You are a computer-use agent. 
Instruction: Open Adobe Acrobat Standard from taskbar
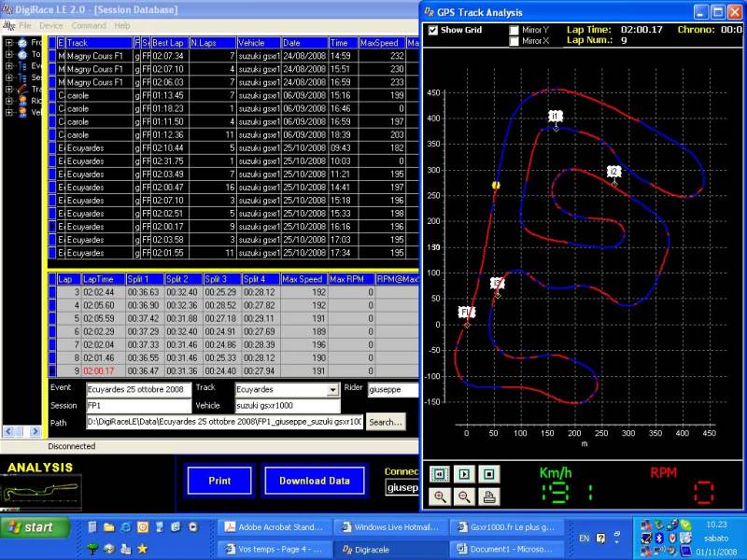(275, 527)
